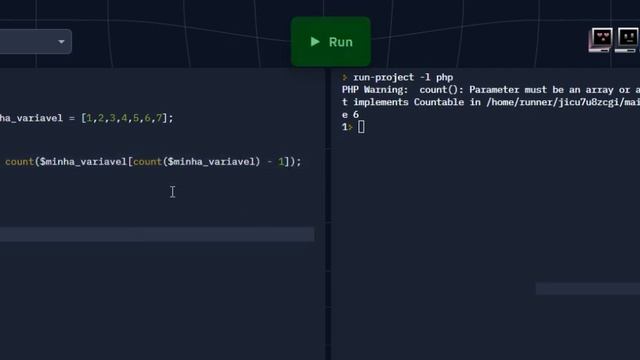
Task: Click the highlighted empty editor line
Action: point(157,234)
